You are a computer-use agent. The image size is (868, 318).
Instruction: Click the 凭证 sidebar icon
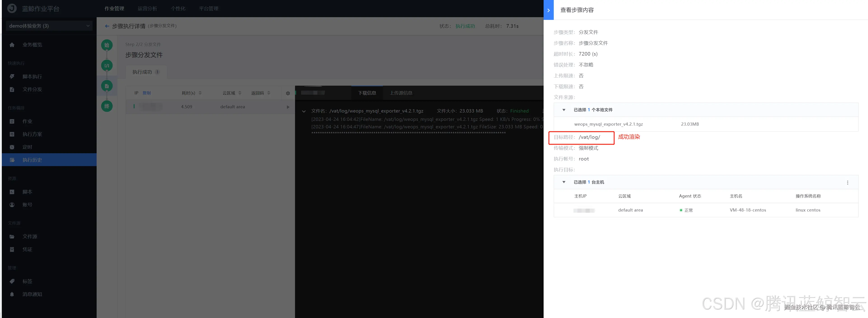pos(12,250)
